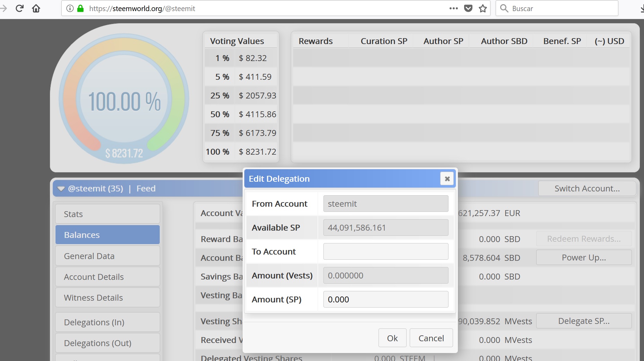Viewport: 644px width, 361px height.
Task: Click the steemworld.org address bar URL
Action: pyautogui.click(x=142, y=8)
